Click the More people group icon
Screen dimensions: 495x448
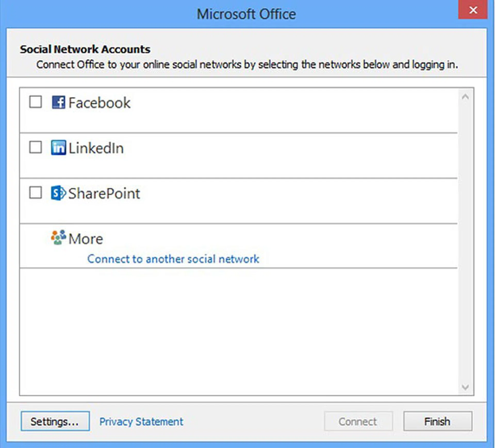tap(59, 237)
